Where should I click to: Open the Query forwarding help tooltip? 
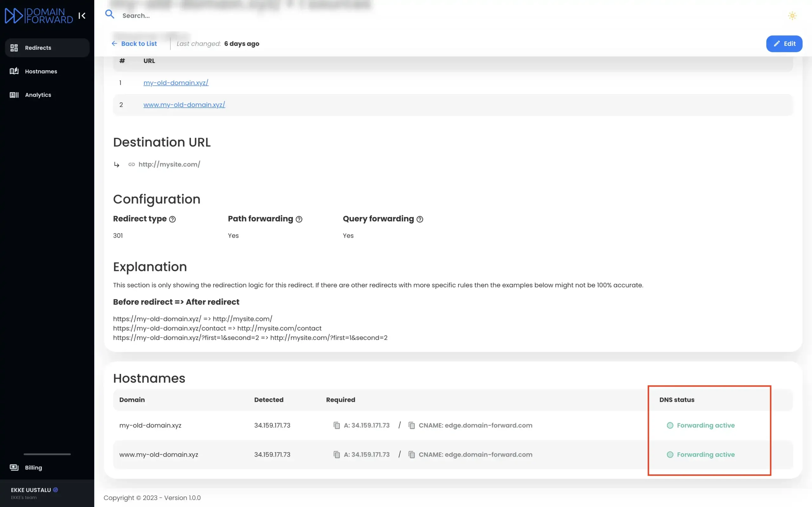(x=420, y=219)
